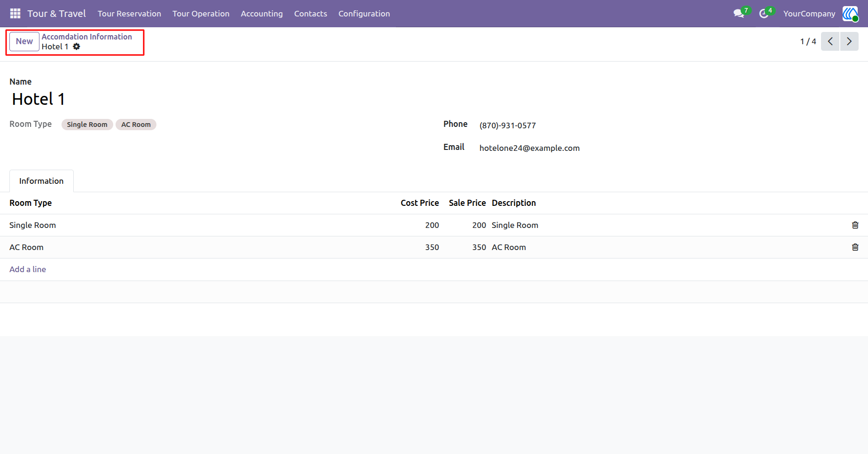Viewport: 868px width, 454px height.
Task: Delete the AC Room line
Action: coord(855,247)
